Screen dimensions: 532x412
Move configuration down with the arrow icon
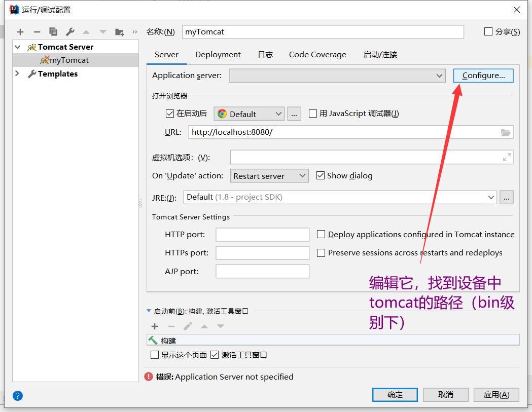coord(103,32)
